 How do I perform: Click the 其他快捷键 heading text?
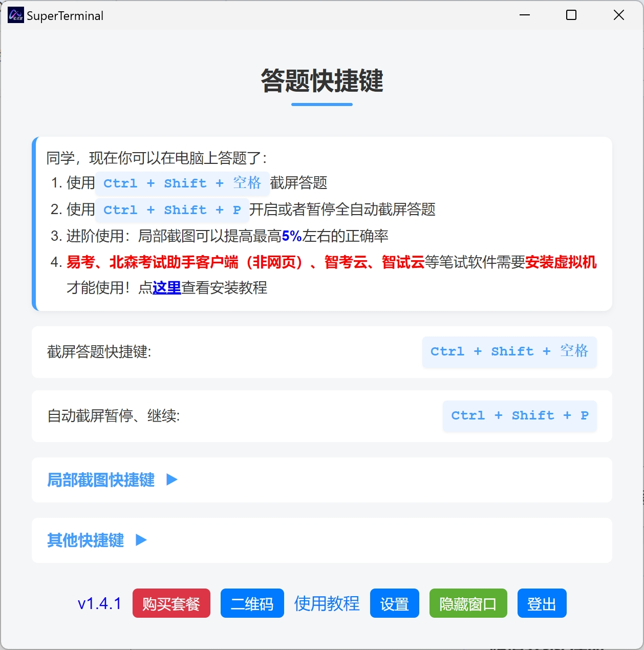pyautogui.click(x=85, y=540)
